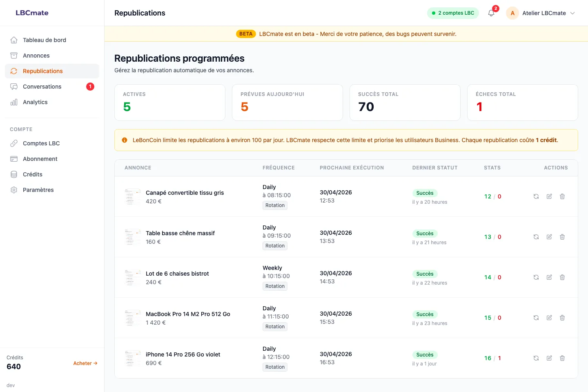Click the 2 comptes LBC badge
Screen dimensions: 588x392
[453, 13]
